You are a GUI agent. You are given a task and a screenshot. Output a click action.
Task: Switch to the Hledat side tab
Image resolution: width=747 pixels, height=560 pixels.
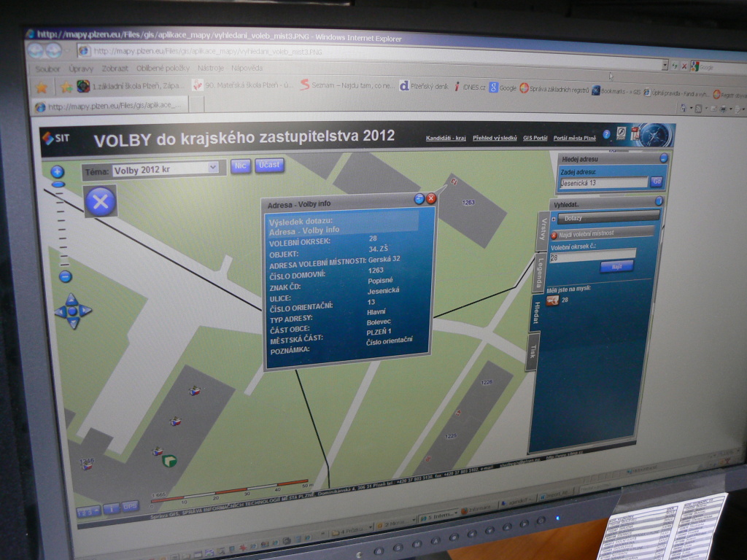click(x=535, y=313)
